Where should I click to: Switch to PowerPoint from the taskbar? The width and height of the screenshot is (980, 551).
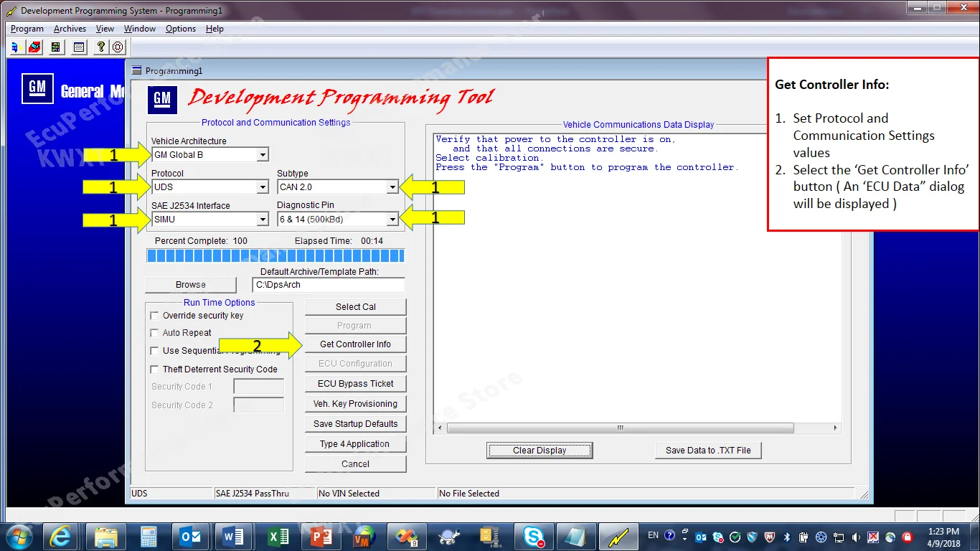(321, 537)
